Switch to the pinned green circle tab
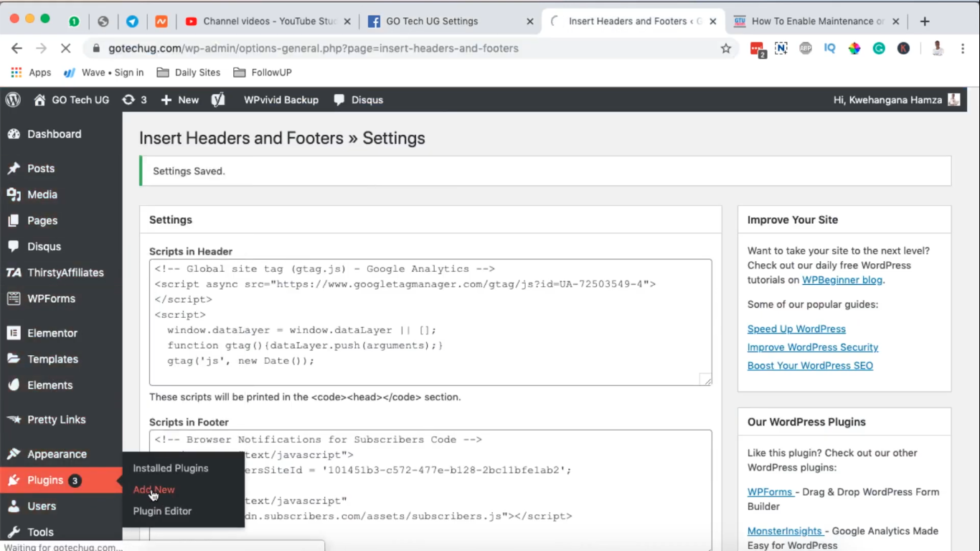 point(74,22)
